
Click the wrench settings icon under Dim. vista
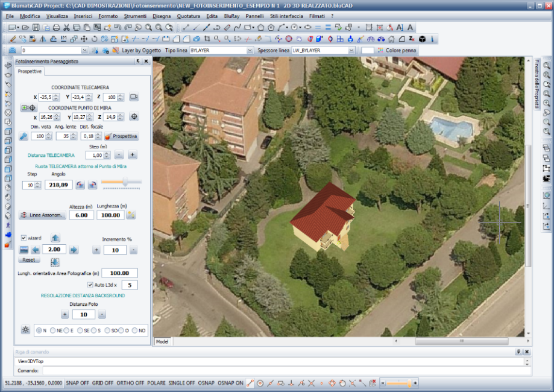[x=23, y=136]
